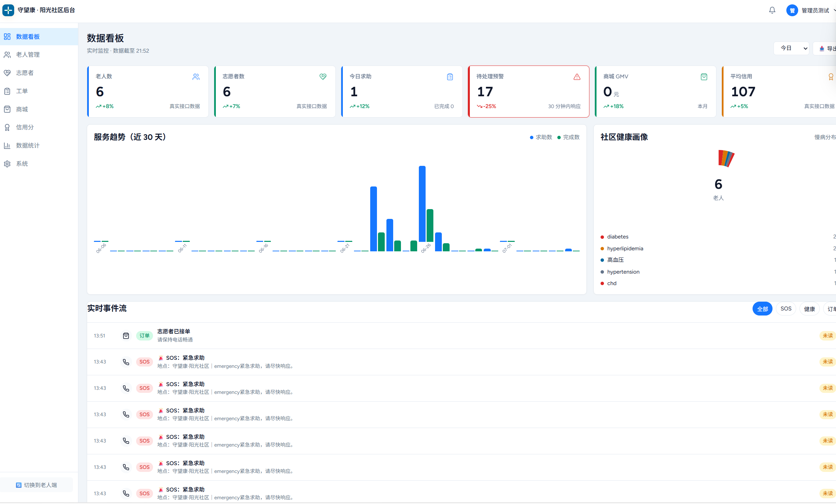Open the 商城 GMV stat card
836x504 pixels.
pyautogui.click(x=655, y=92)
